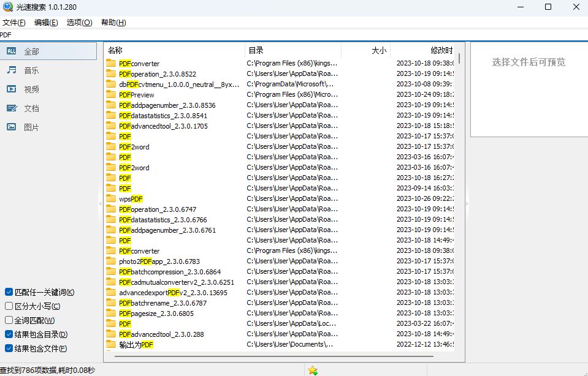This screenshot has width=588, height=376.
Task: Enable 区分大小写 case-sensitive checkbox
Action: coord(9,306)
